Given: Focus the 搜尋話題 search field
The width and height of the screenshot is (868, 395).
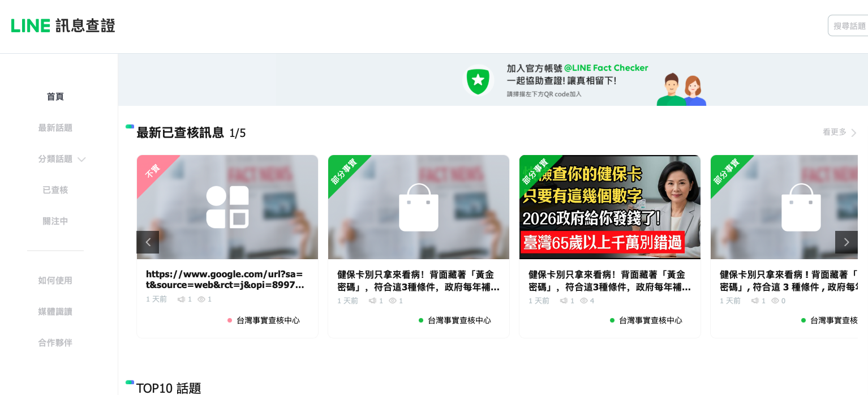Looking at the screenshot, I should [848, 25].
